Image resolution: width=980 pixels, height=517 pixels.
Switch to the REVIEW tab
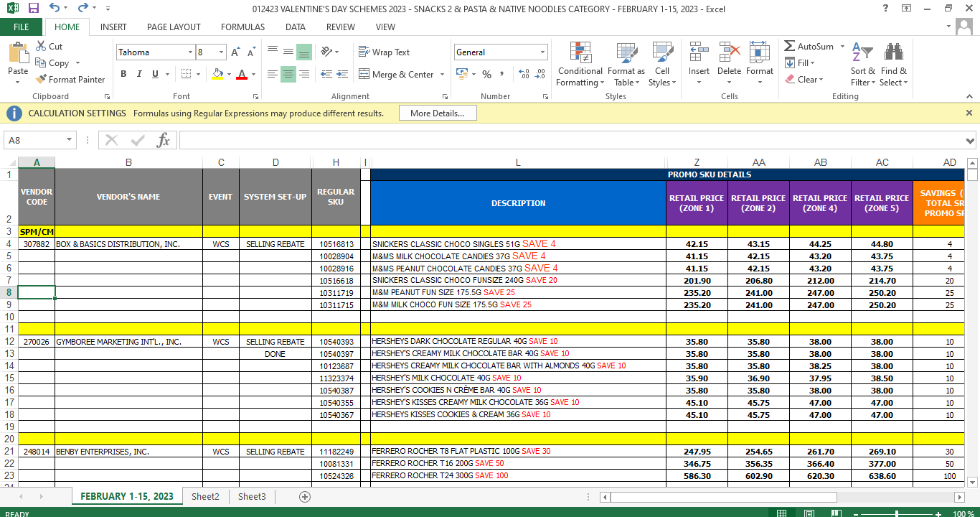pyautogui.click(x=341, y=27)
